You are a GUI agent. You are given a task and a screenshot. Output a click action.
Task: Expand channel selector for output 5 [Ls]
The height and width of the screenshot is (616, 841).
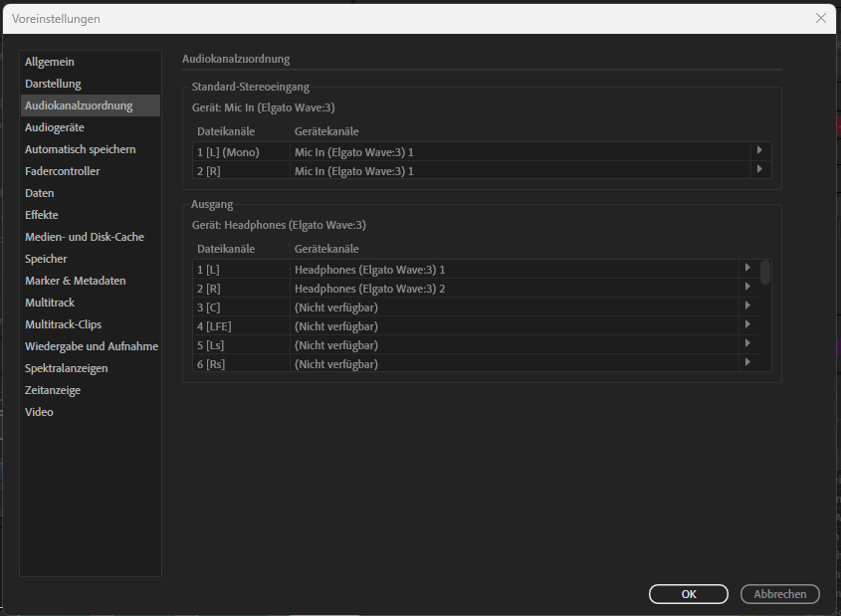[x=747, y=344]
